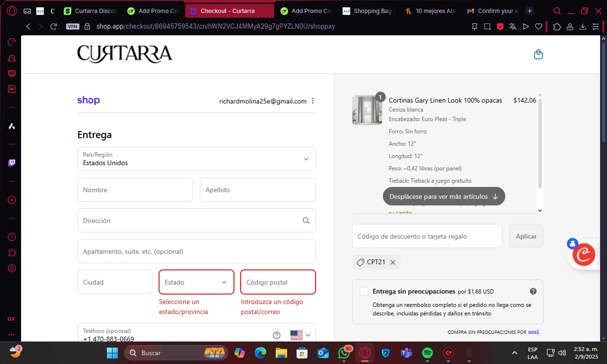Screen dimensions: 607x364
Task: Show hidden system tray icons chevron
Action: click(515, 353)
